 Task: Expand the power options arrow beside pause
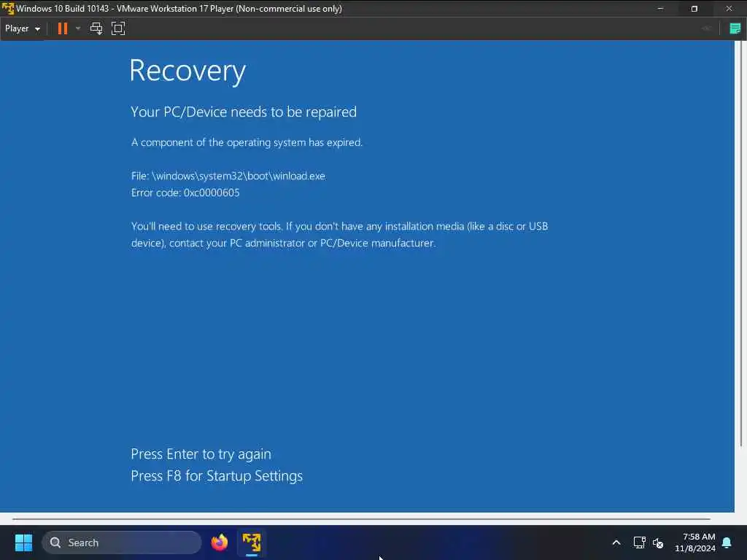[x=78, y=28]
